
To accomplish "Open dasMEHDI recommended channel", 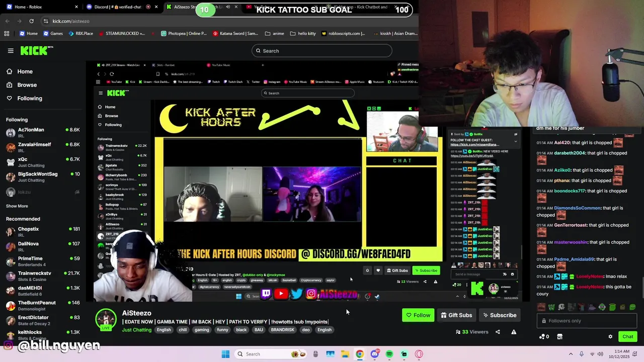I will [x=43, y=291].
